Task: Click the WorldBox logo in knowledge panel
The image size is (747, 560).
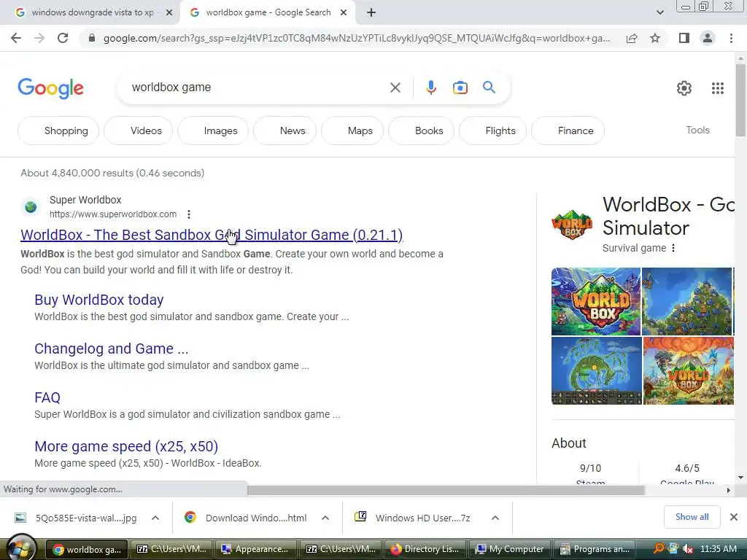Action: (x=572, y=225)
